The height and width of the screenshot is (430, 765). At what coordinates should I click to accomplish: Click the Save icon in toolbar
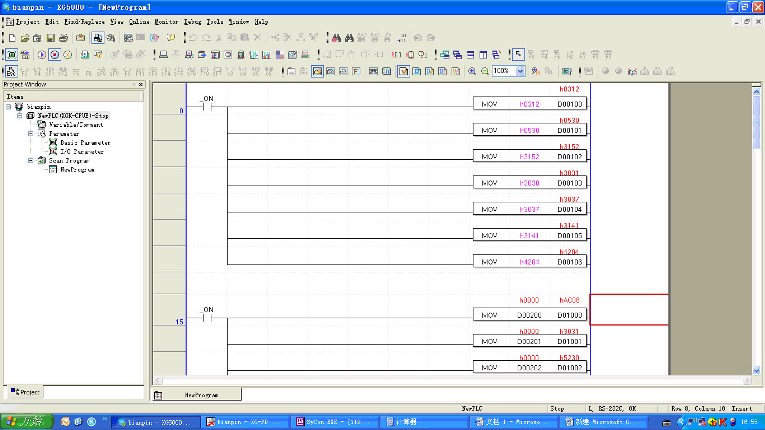point(50,37)
